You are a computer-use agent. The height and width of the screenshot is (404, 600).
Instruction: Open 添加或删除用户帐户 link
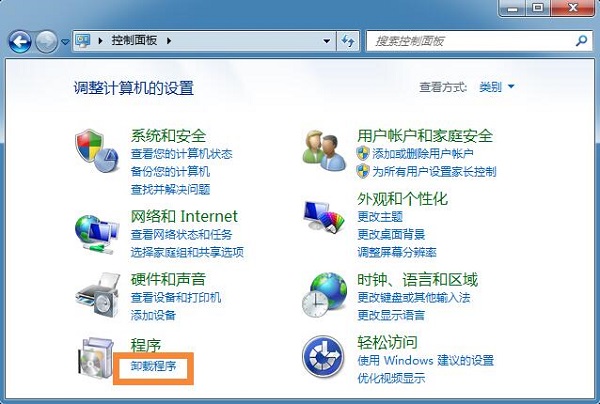click(x=423, y=154)
